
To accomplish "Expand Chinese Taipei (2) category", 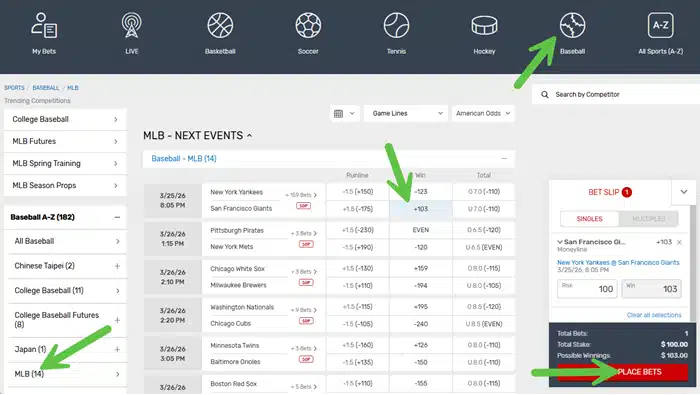I will tap(117, 266).
